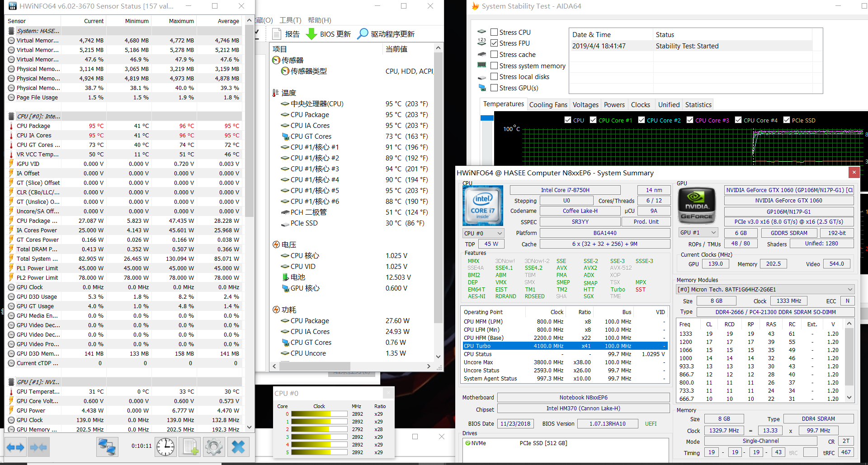The image size is (868, 465).
Task: Click the AIDA64 flame icon in title bar
Action: (x=475, y=6)
